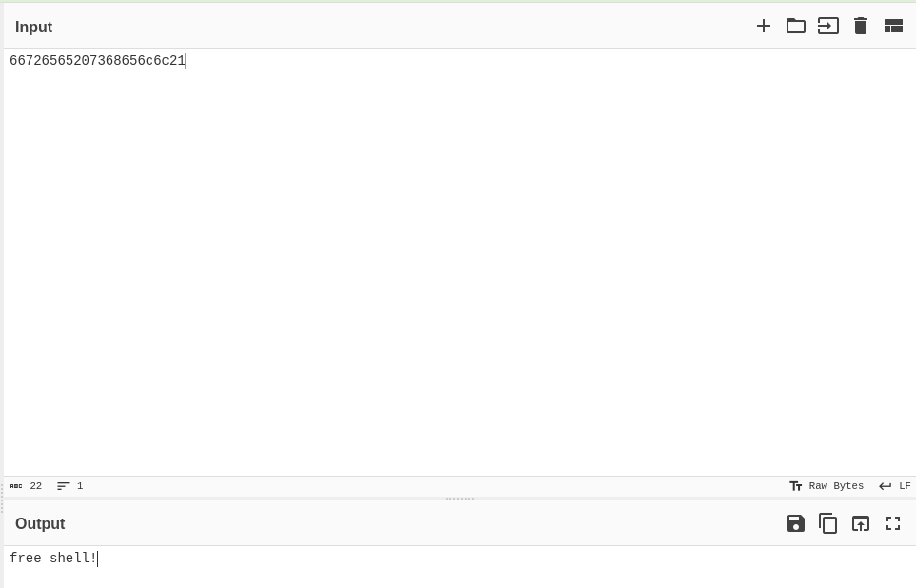Click the Output pane title
The image size is (916, 588).
pyautogui.click(x=40, y=524)
